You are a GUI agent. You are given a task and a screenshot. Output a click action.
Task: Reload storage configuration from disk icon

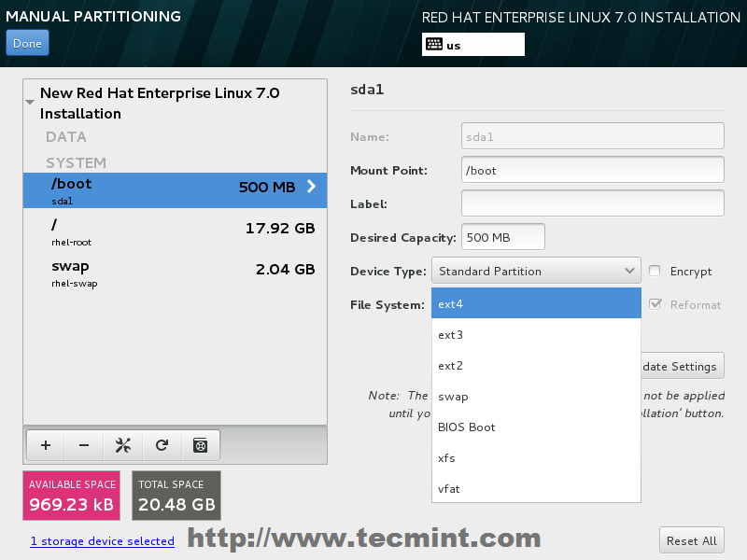tap(162, 445)
